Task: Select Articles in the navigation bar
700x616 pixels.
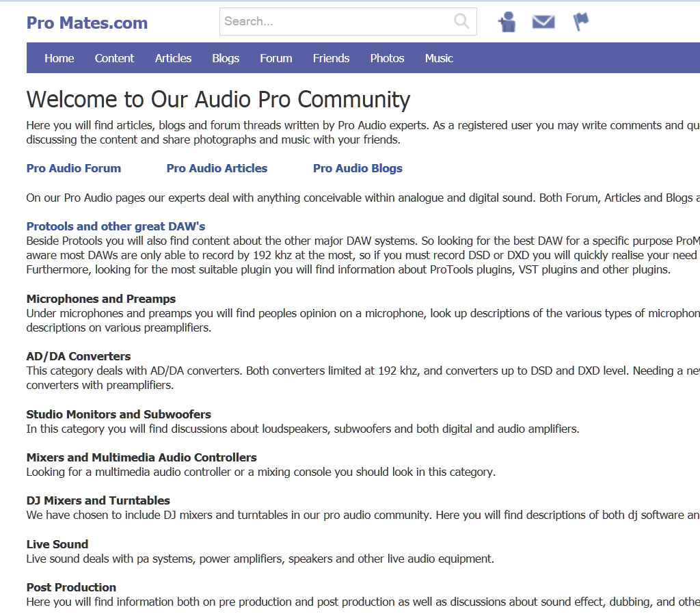Action: [x=173, y=58]
